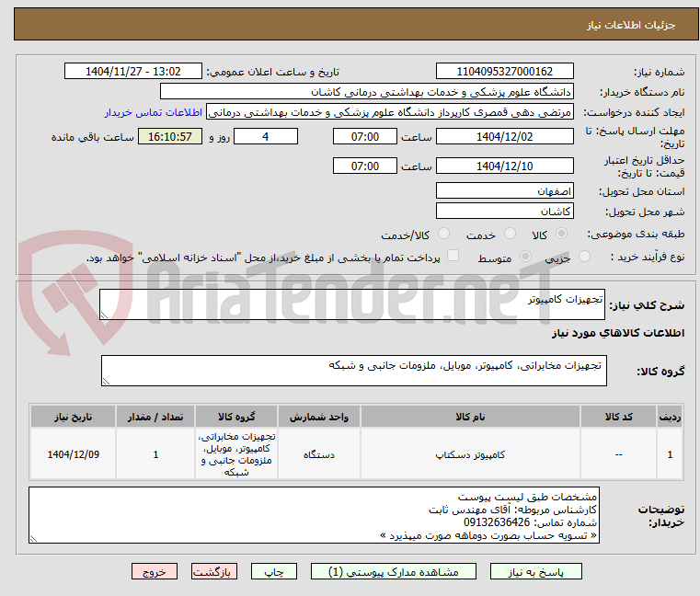
Task: Click the 'بازگشت' back button
Action: tap(214, 572)
